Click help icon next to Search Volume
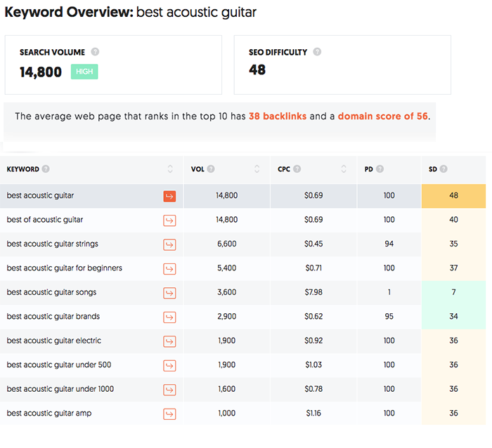 [x=95, y=52]
